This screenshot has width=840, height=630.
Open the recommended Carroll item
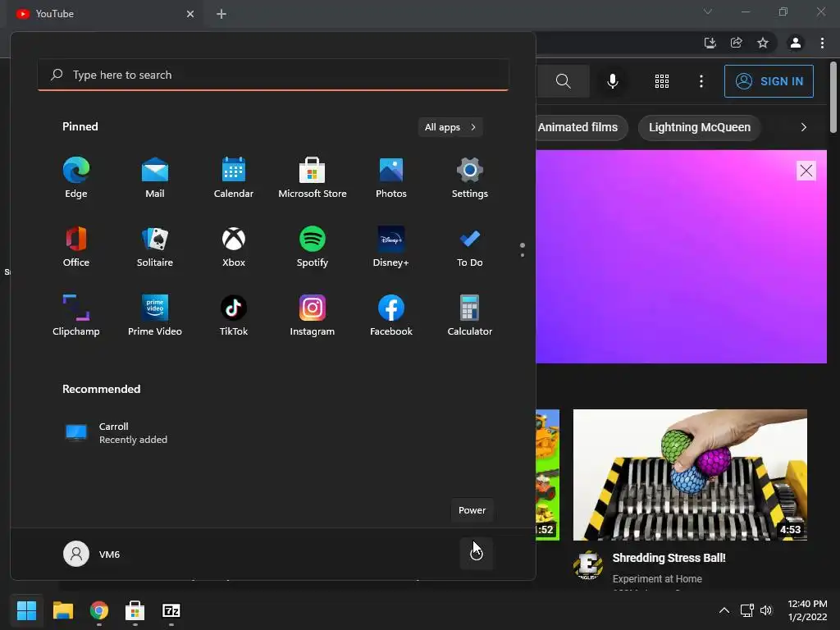[x=116, y=433]
